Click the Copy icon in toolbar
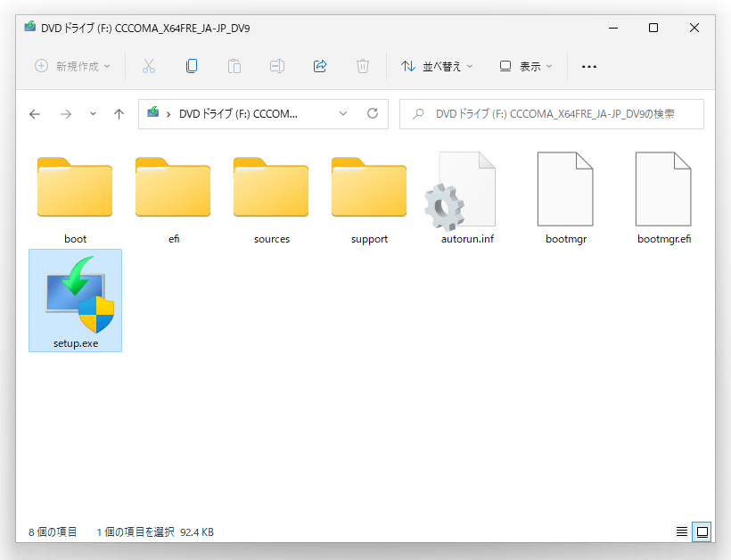This screenshot has width=731, height=560. tap(192, 66)
